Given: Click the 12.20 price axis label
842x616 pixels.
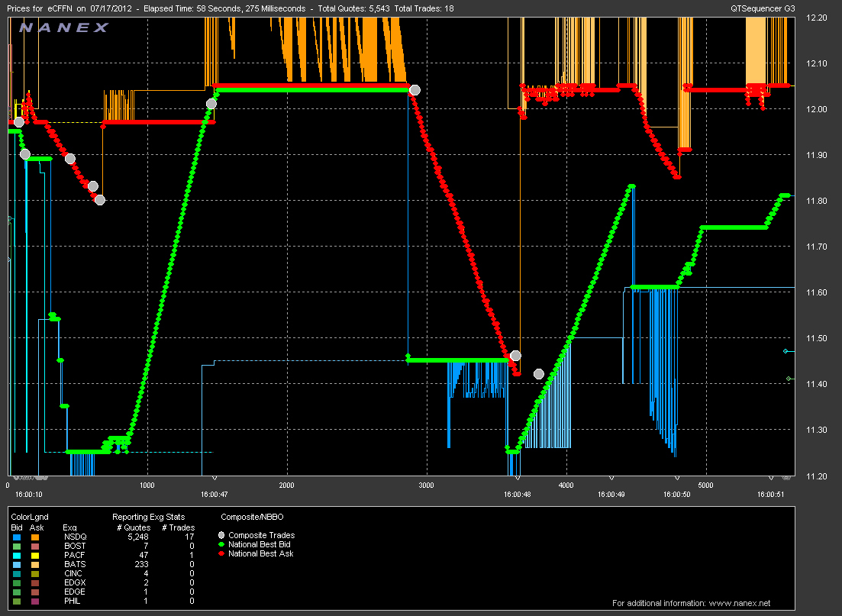Looking at the screenshot, I should [816, 18].
